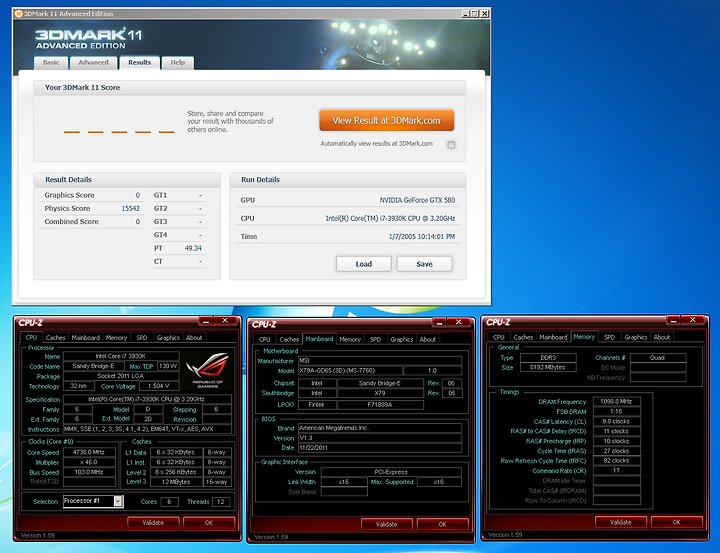Open SPD tab in left CPU-Z window
Image resolution: width=720 pixels, height=553 pixels.
pos(142,337)
